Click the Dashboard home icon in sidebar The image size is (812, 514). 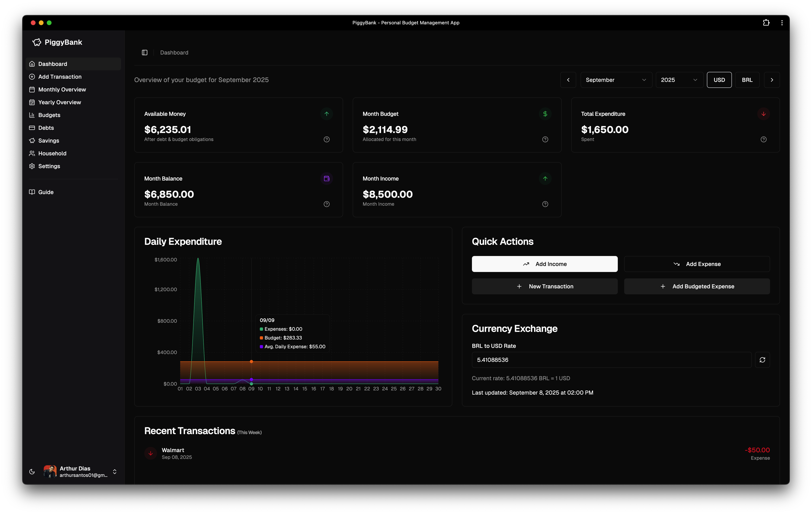32,64
